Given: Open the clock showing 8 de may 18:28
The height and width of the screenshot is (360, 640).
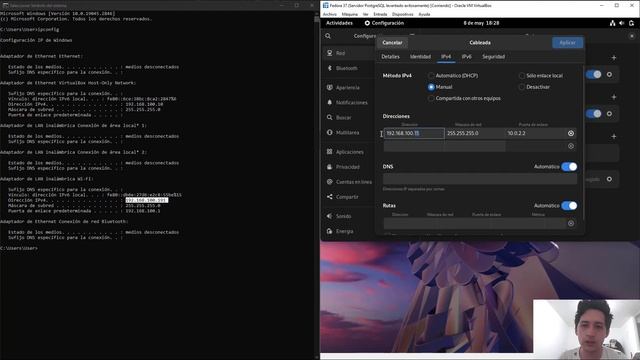Looking at the screenshot, I should [481, 23].
